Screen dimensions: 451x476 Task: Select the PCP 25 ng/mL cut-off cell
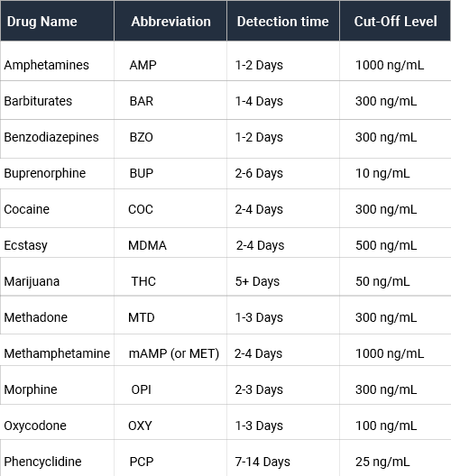395,458
